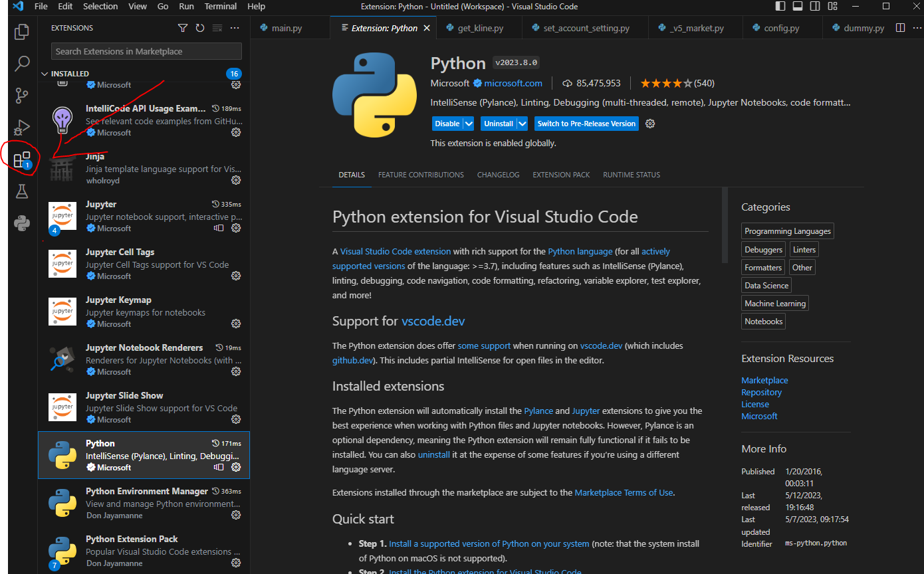Open the Repository resource link
Image resolution: width=924 pixels, height=574 pixels.
tap(761, 392)
